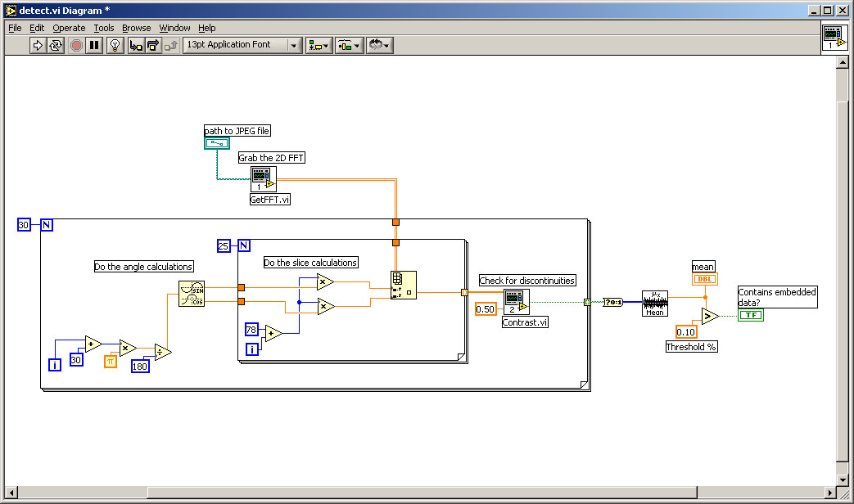Click the red Abort Execution button
Viewport: 854px width, 504px height.
point(76,45)
